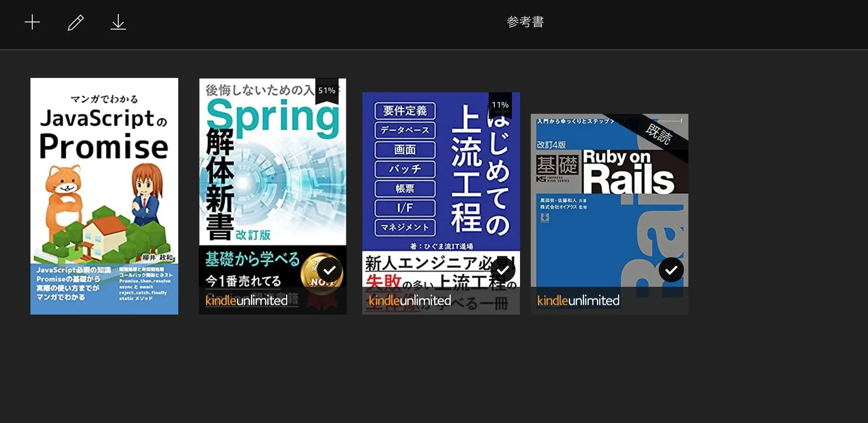Toggle the checkmark on Spring 解体新書

point(330,270)
